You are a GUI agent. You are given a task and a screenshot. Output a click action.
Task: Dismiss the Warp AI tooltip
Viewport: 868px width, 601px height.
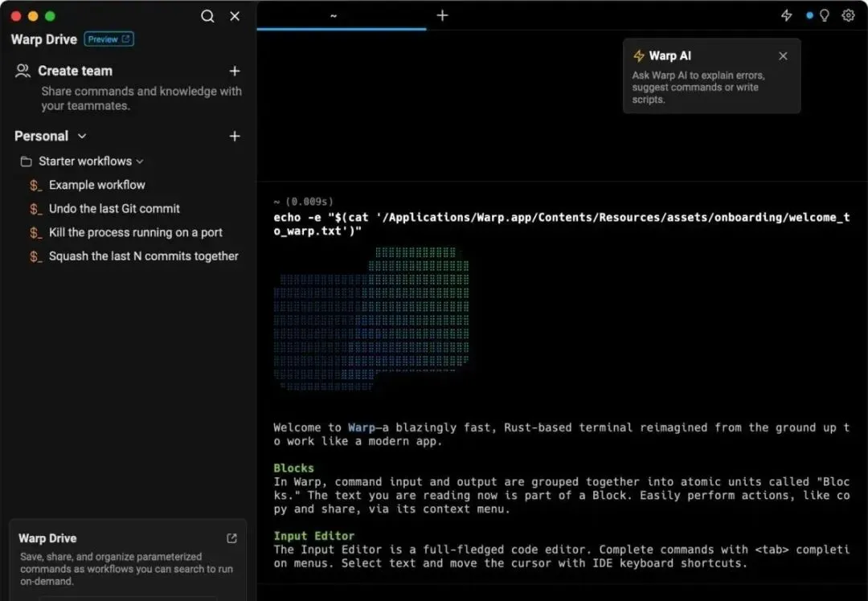783,56
